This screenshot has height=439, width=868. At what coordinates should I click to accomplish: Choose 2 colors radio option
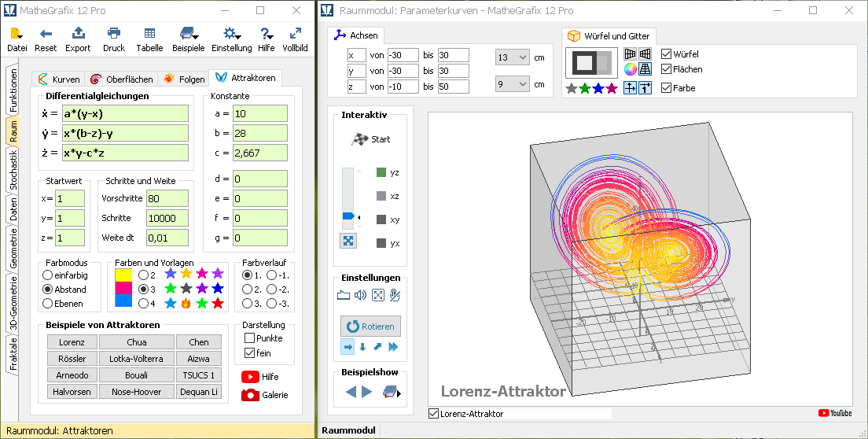[143, 275]
